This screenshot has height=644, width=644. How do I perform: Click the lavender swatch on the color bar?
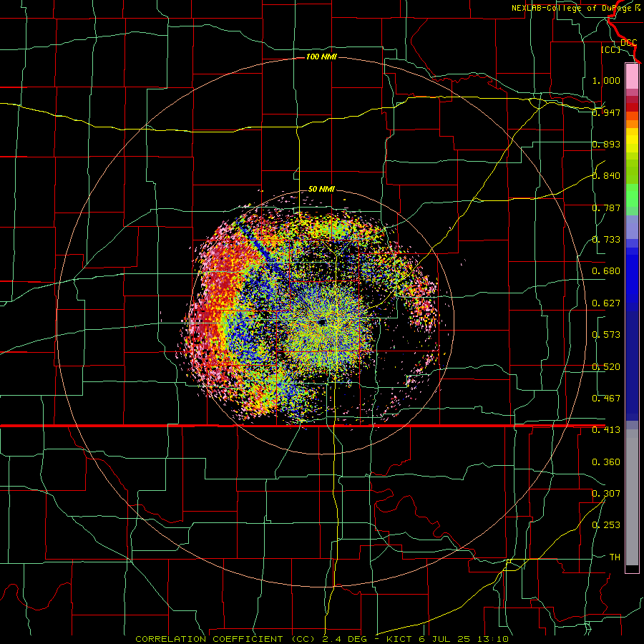tap(632, 227)
